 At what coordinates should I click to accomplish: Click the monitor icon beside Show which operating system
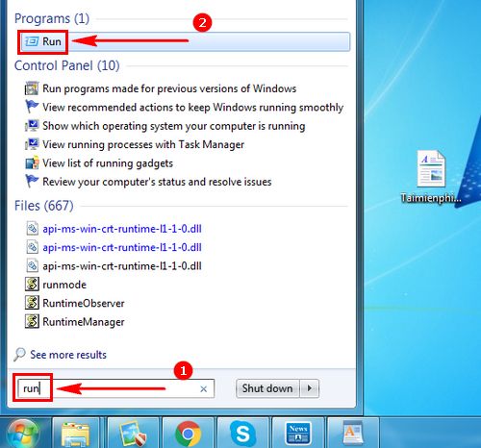pos(32,126)
